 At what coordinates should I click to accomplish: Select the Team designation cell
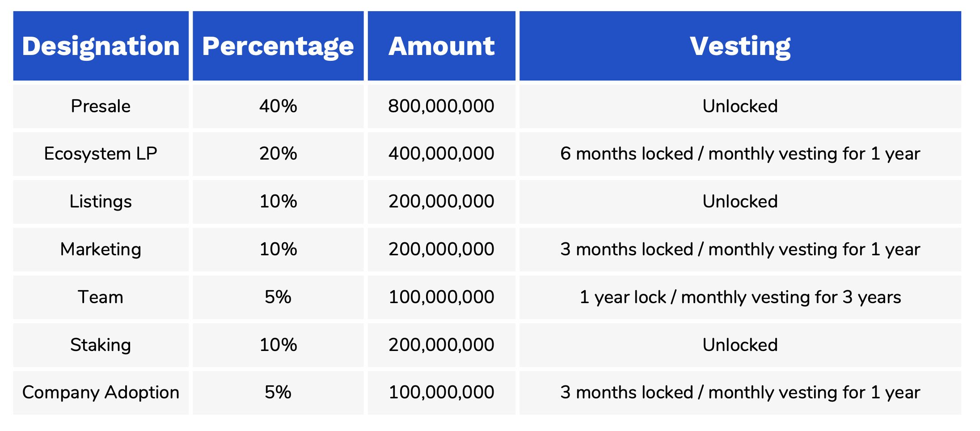[101, 297]
